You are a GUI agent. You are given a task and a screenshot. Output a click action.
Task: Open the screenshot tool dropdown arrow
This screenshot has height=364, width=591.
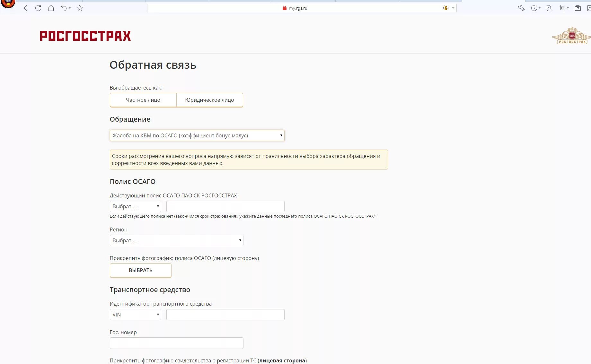tap(568, 8)
